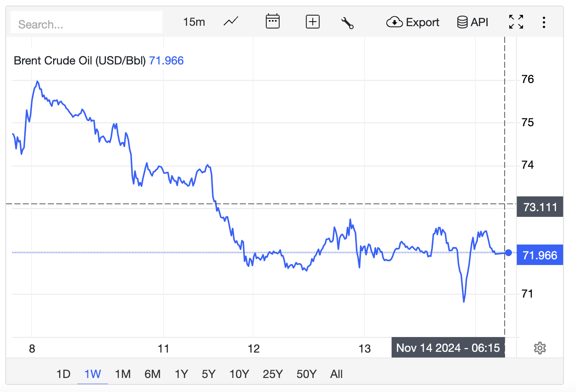Click the blue 71.966 value next to title
The width and height of the screenshot is (576, 392).
tap(166, 61)
